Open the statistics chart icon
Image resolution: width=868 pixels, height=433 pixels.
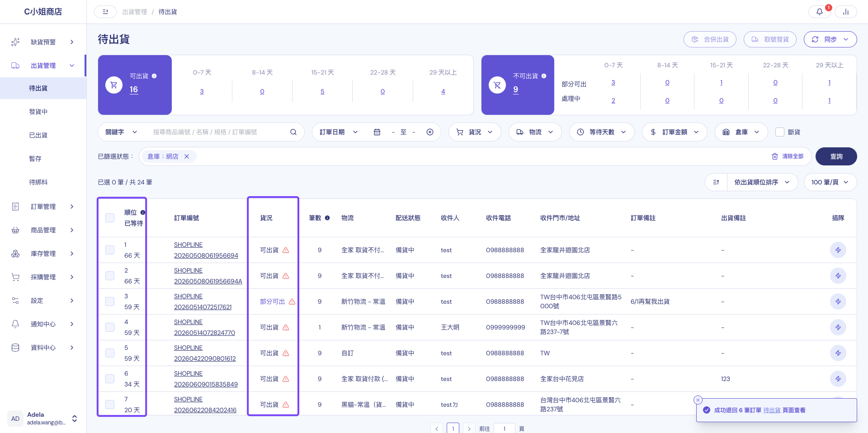(845, 12)
